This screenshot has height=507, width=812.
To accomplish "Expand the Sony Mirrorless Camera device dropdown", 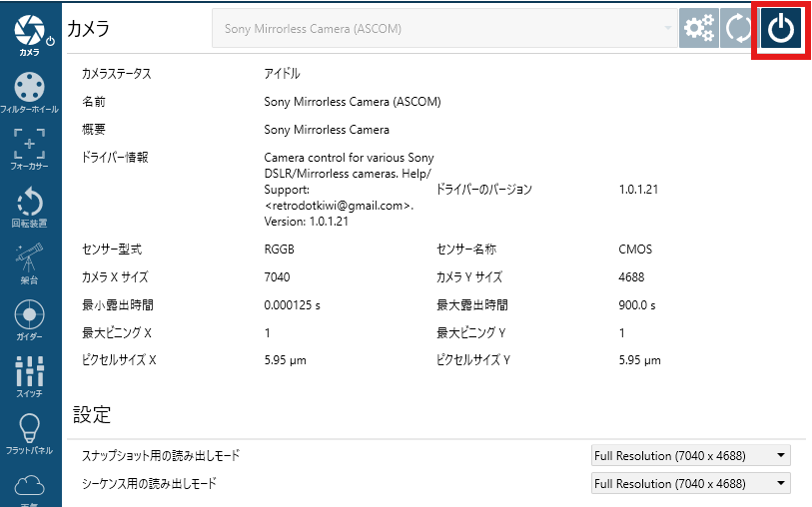I will [x=444, y=29].
